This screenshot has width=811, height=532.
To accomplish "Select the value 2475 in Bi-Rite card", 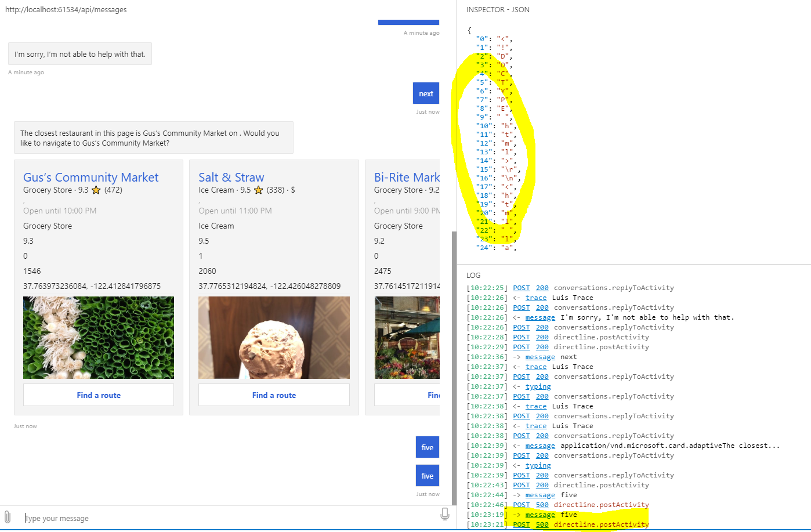I will tap(383, 271).
